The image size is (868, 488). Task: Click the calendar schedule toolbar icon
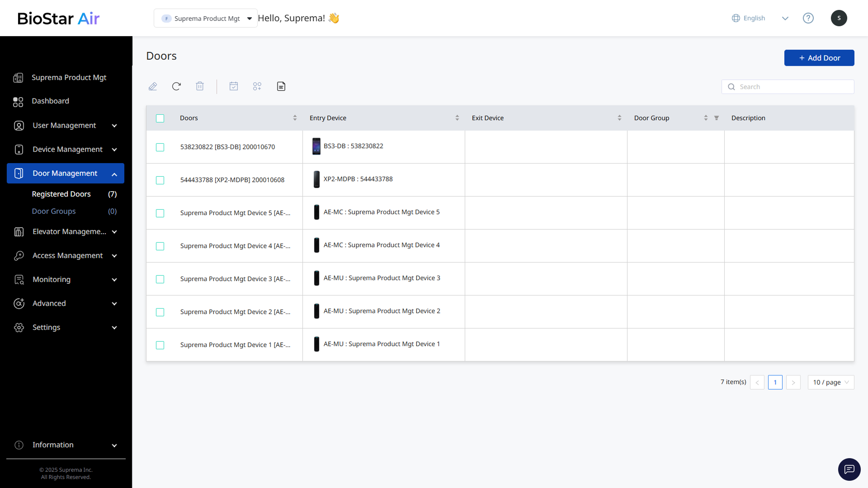point(234,86)
